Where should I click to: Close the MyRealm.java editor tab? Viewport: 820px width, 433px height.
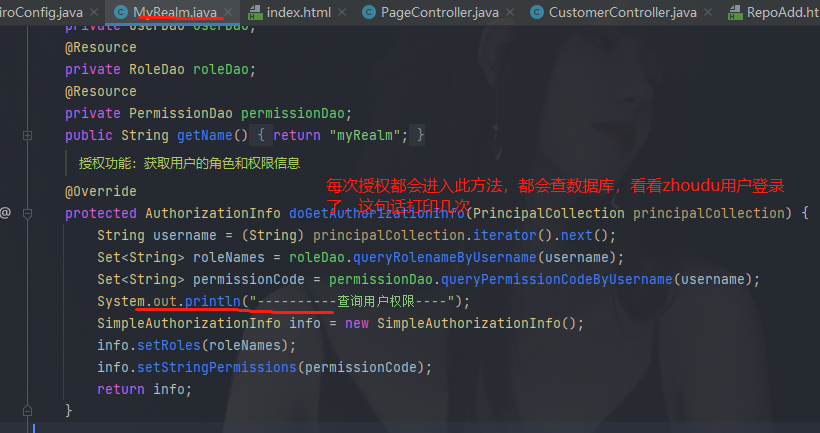tap(227, 13)
